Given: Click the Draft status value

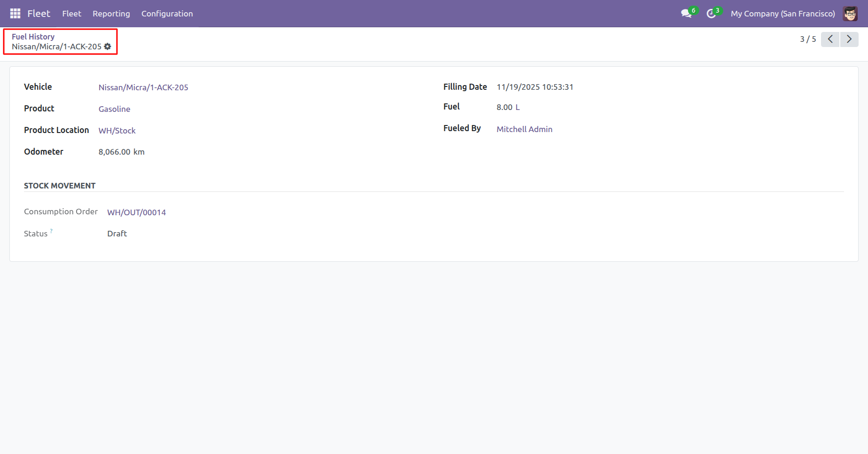Looking at the screenshot, I should pyautogui.click(x=117, y=234).
